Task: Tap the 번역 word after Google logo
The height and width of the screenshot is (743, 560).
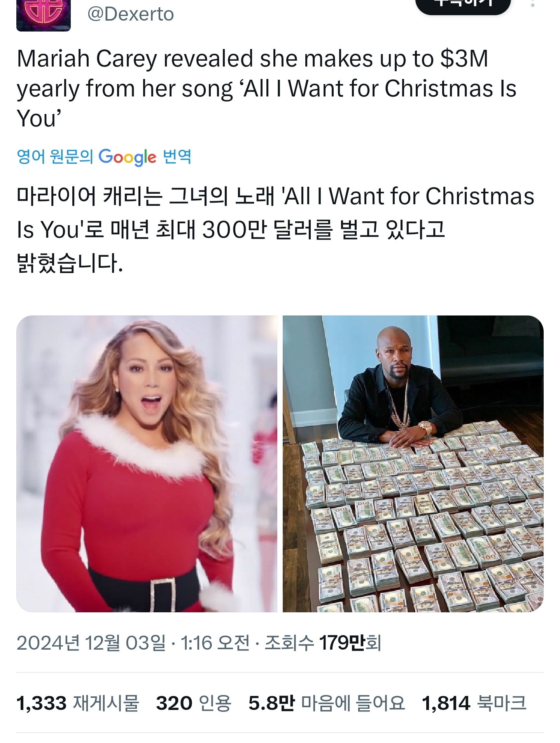Action: [x=177, y=156]
